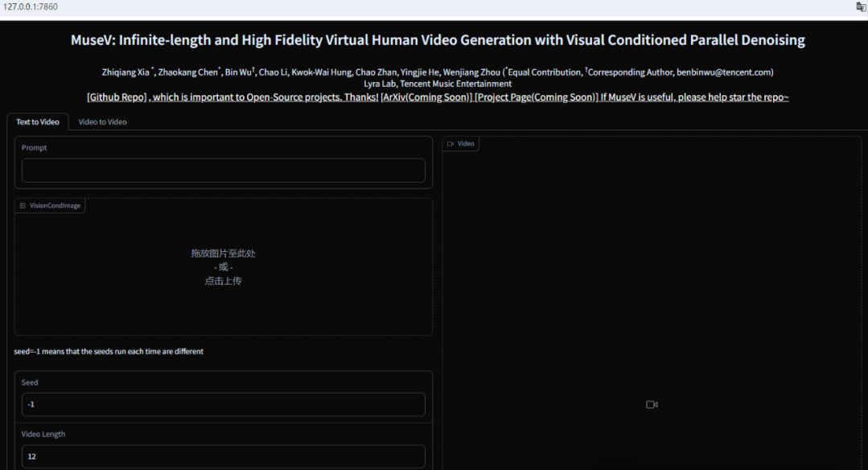The width and height of the screenshot is (868, 470).
Task: Click into the Seed input field
Action: pyautogui.click(x=223, y=404)
